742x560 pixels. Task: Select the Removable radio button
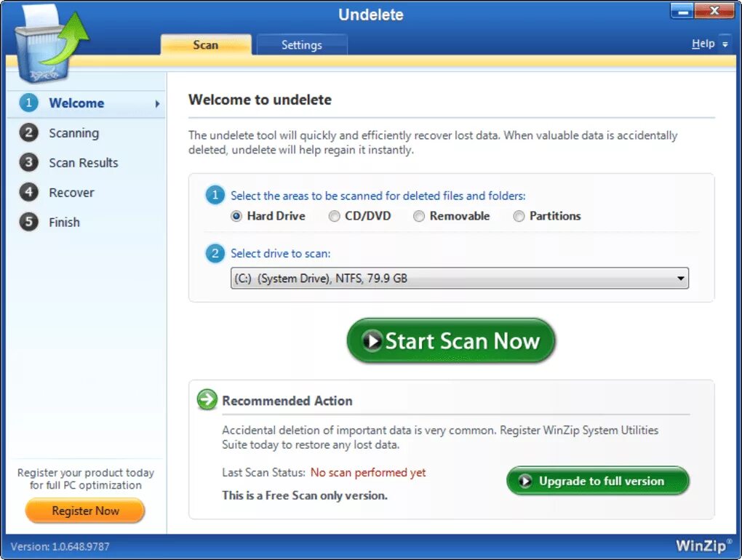(419, 216)
